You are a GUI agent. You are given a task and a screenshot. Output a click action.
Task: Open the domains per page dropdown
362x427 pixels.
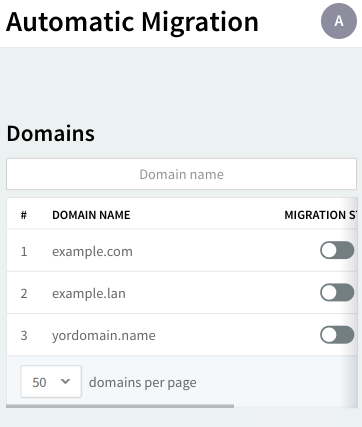point(51,382)
